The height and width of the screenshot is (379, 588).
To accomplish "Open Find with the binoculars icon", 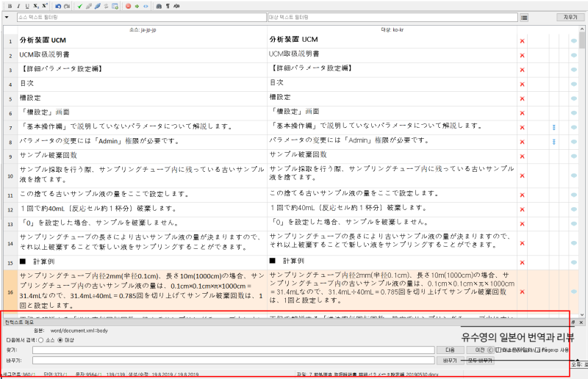I will (159, 6).
